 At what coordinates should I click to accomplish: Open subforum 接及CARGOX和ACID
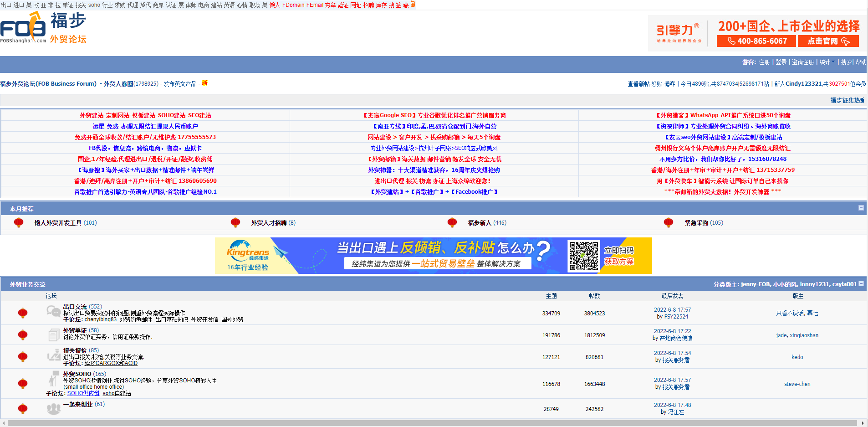point(111,363)
